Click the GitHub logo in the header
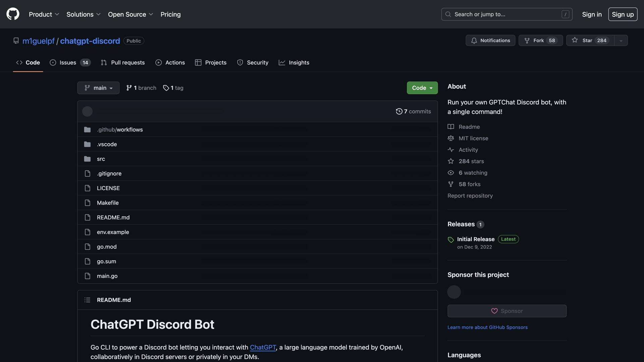Viewport: 644px width, 362px height. (12, 14)
